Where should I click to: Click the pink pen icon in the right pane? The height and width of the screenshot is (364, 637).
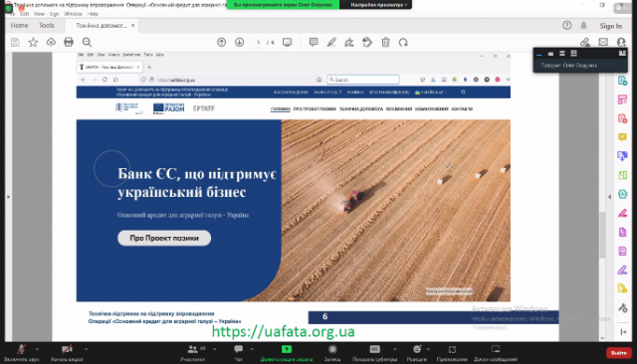(x=622, y=213)
